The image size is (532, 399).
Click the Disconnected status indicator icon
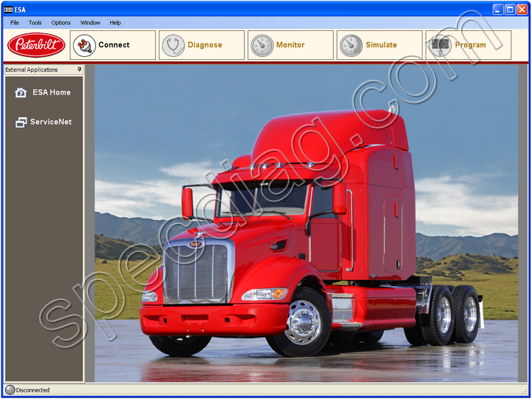pyautogui.click(x=10, y=389)
